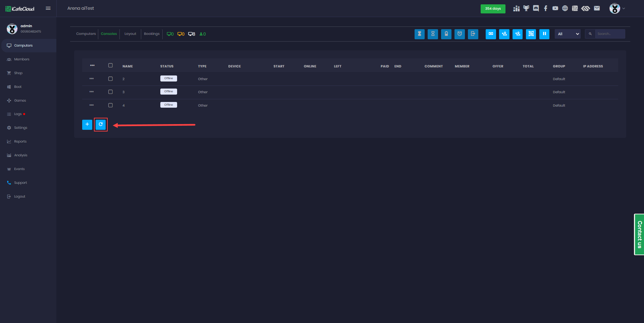Open the three-dot menu for console 3
Viewport: 644px width, 323px height.
tap(92, 92)
